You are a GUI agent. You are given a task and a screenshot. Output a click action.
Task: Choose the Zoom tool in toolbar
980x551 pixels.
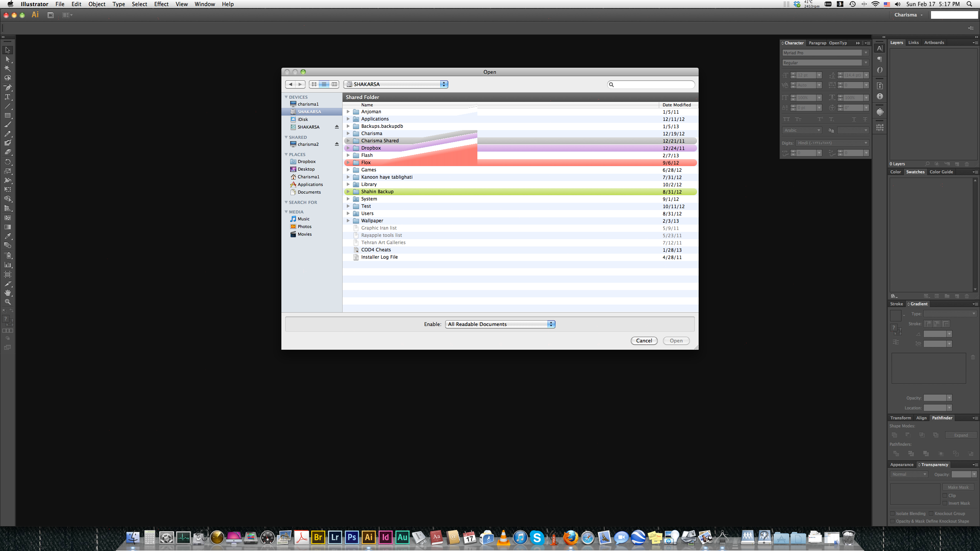[x=8, y=302]
